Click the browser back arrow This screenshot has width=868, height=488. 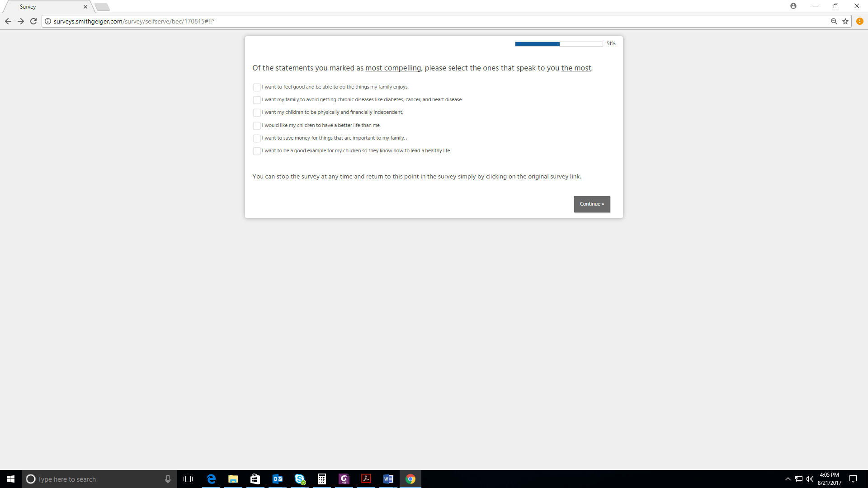point(8,21)
